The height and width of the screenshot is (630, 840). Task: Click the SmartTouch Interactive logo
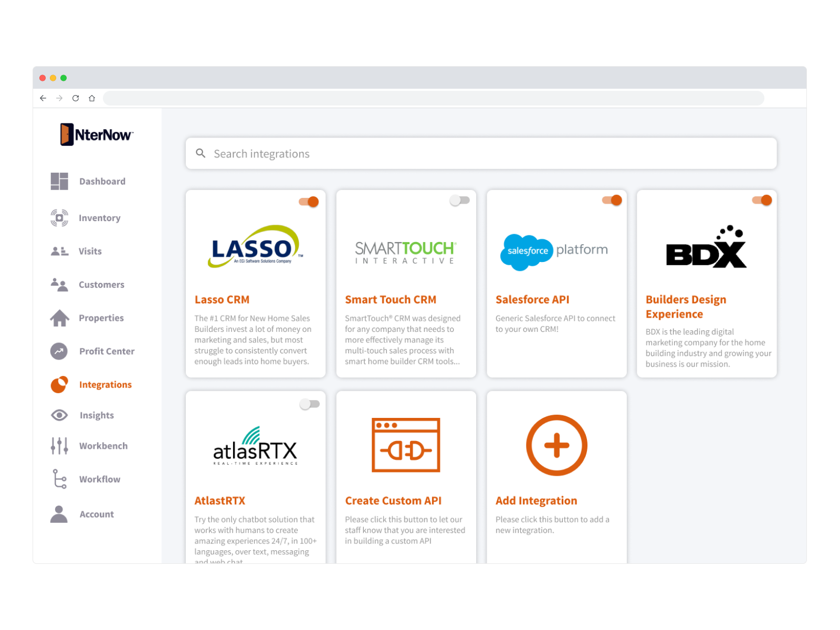(406, 253)
